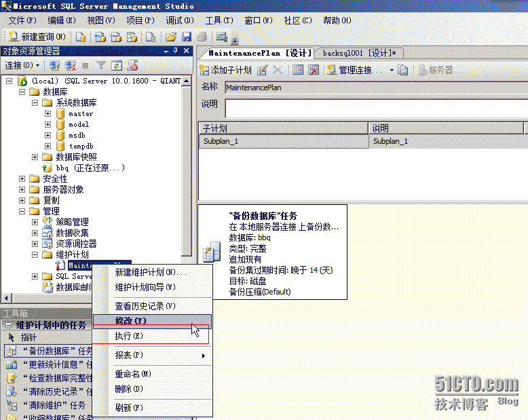
Task: Click the backup database task icon on design surface
Action: tap(212, 252)
